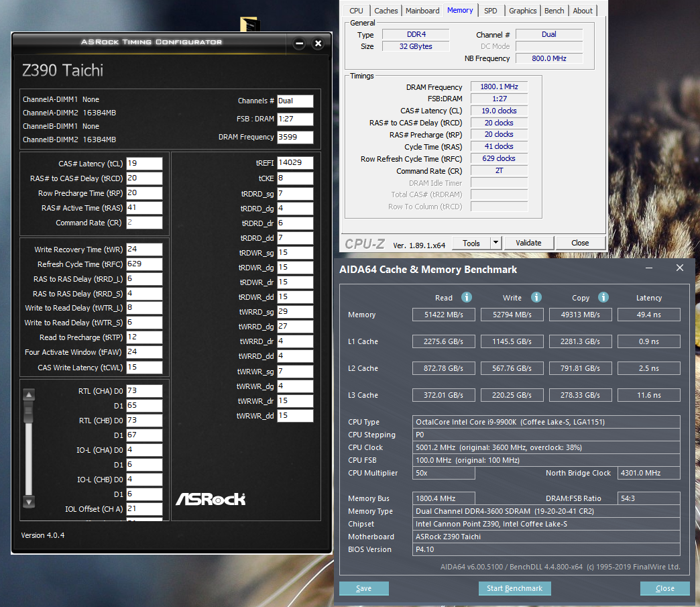The height and width of the screenshot is (607, 700).
Task: Click the CAS# Latency (tCL) field
Action: pyautogui.click(x=144, y=164)
